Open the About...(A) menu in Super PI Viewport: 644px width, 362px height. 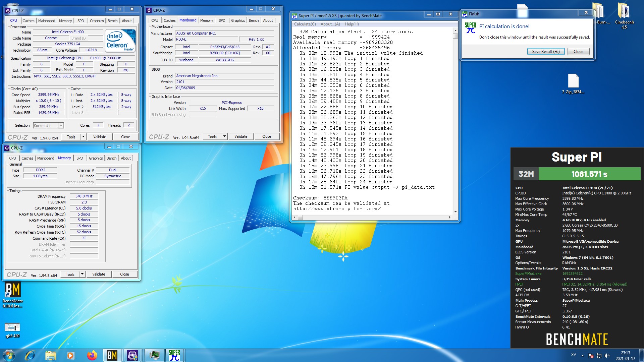330,24
